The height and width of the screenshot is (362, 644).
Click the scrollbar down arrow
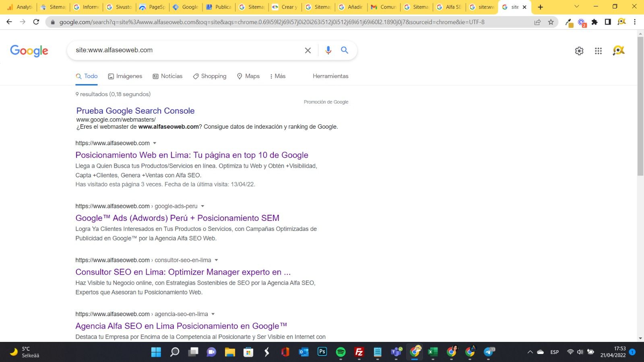click(x=640, y=339)
